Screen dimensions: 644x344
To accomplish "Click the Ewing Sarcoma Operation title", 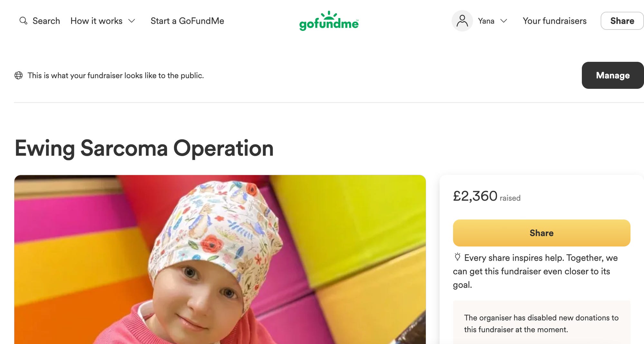I will pos(144,148).
